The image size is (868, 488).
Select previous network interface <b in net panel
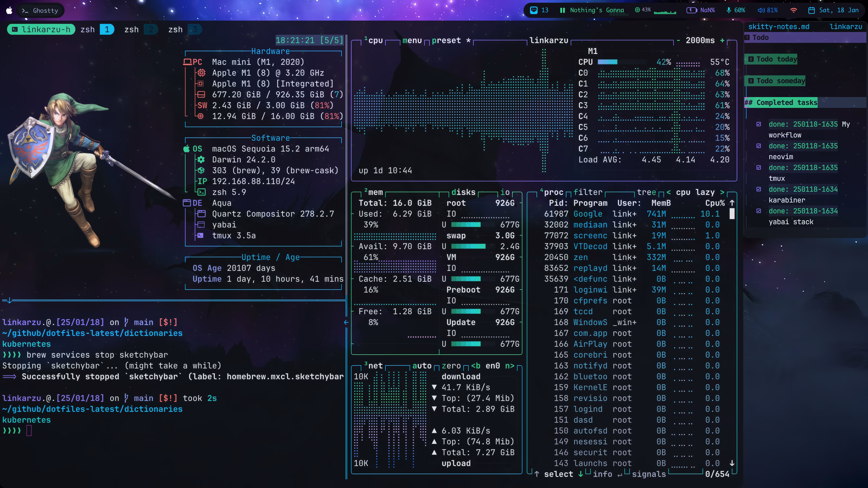point(476,365)
